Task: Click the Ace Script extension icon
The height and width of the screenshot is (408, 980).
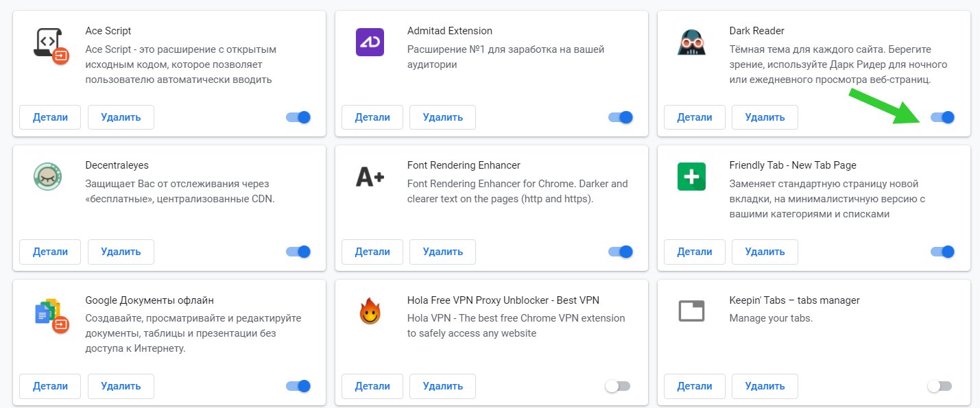Action: pyautogui.click(x=50, y=45)
